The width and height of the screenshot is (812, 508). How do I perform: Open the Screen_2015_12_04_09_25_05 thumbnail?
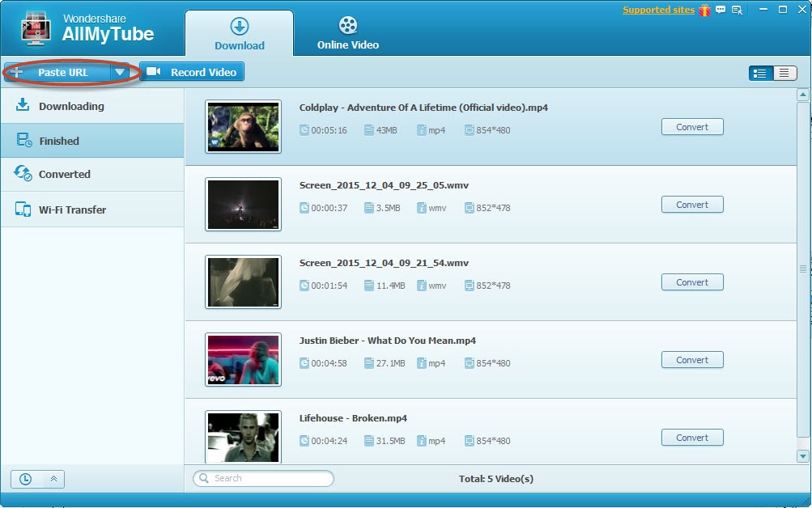(243, 205)
